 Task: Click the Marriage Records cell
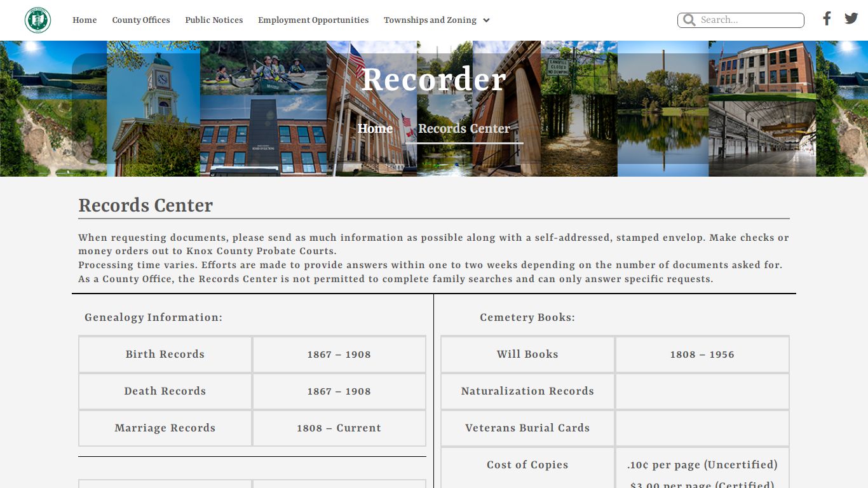click(165, 428)
